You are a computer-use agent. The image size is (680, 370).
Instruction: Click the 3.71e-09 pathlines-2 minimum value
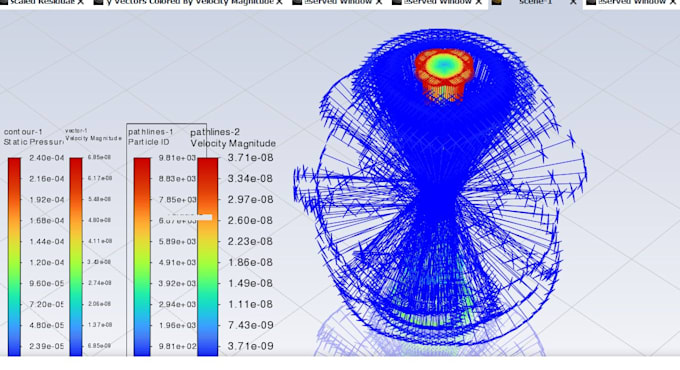coord(251,346)
